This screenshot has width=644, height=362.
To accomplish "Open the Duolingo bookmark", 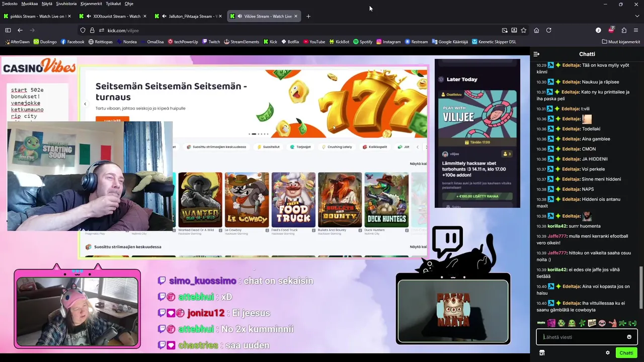I will [x=45, y=42].
